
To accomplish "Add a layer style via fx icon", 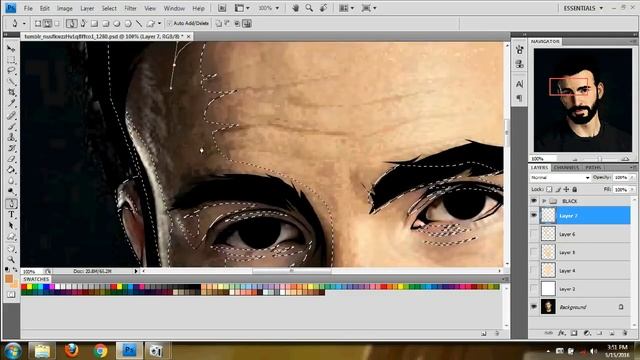I will tap(561, 333).
